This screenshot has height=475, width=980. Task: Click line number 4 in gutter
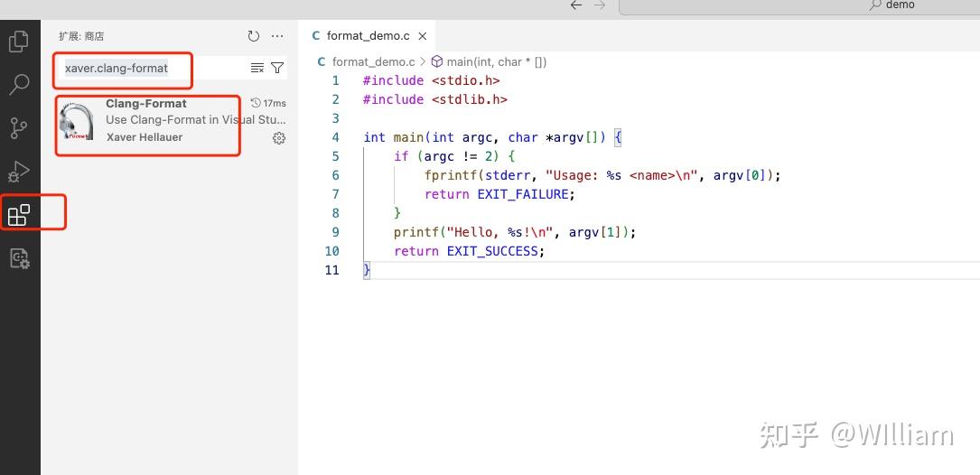(x=336, y=137)
